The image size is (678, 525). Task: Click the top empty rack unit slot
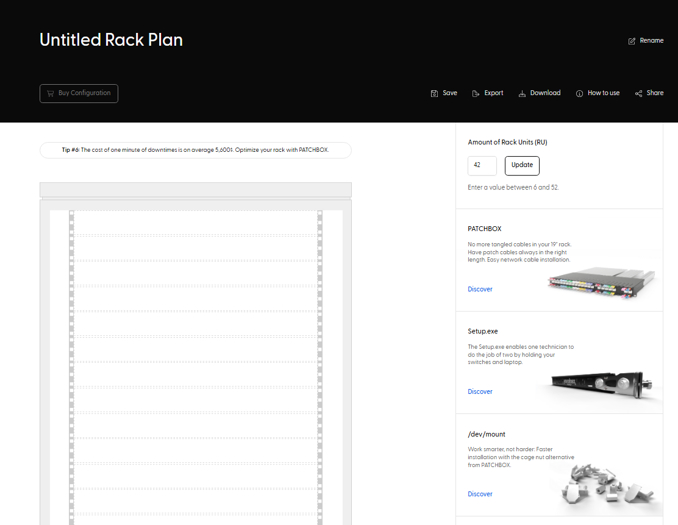pyautogui.click(x=196, y=223)
